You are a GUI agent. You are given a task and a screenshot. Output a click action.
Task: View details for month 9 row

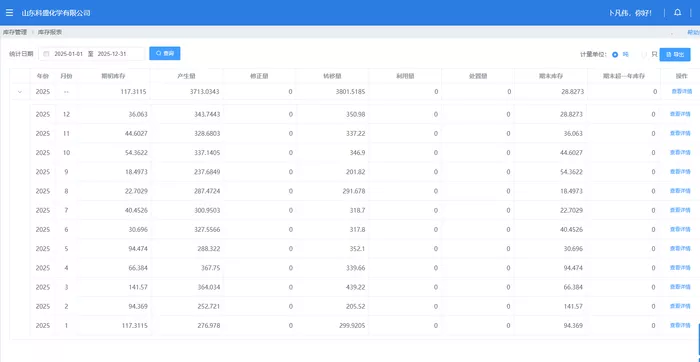pos(680,172)
